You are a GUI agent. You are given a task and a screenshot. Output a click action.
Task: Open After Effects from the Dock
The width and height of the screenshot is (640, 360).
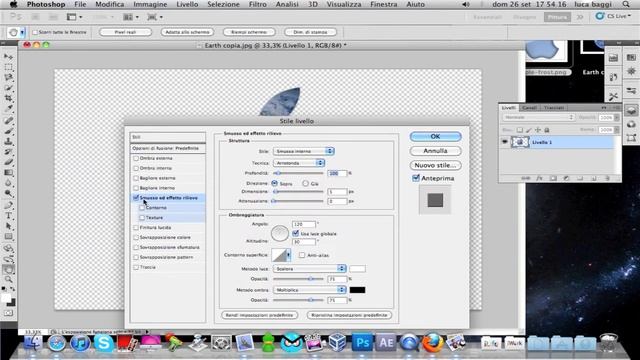(386, 342)
